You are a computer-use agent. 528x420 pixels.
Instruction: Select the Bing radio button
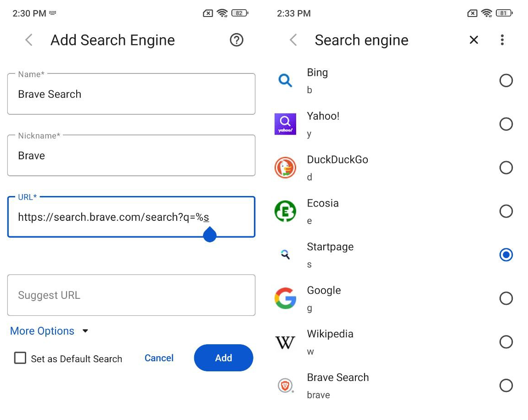click(506, 81)
